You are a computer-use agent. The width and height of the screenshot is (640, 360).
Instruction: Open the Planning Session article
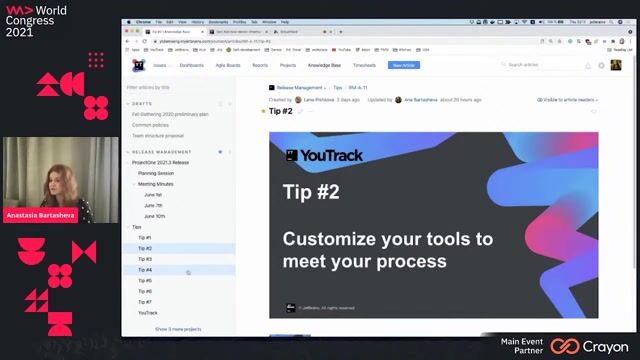click(x=156, y=173)
